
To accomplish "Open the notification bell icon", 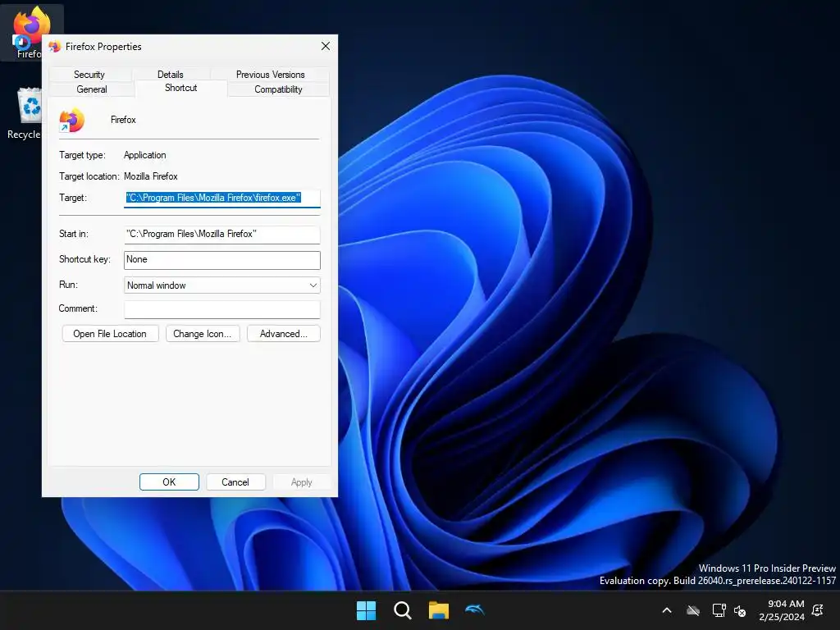I will coord(818,610).
